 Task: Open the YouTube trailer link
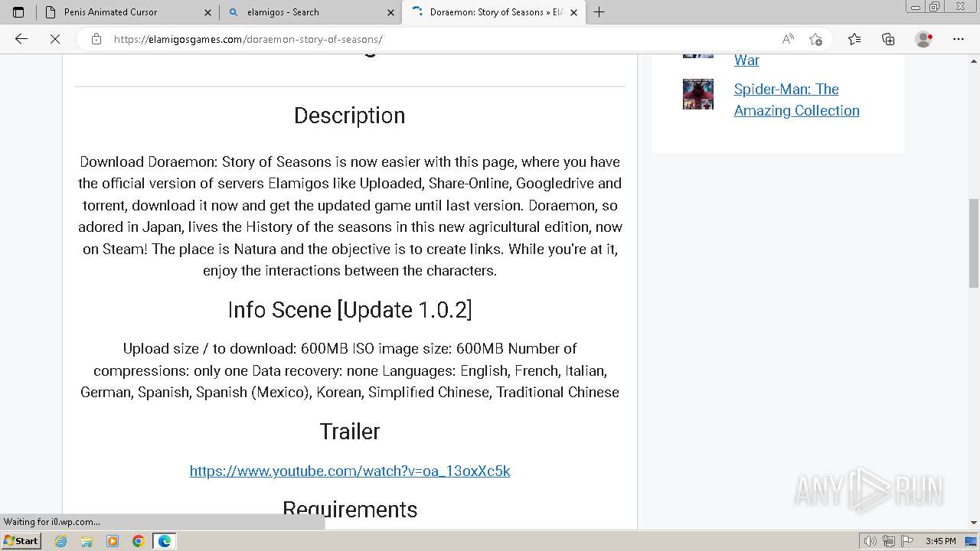(350, 471)
